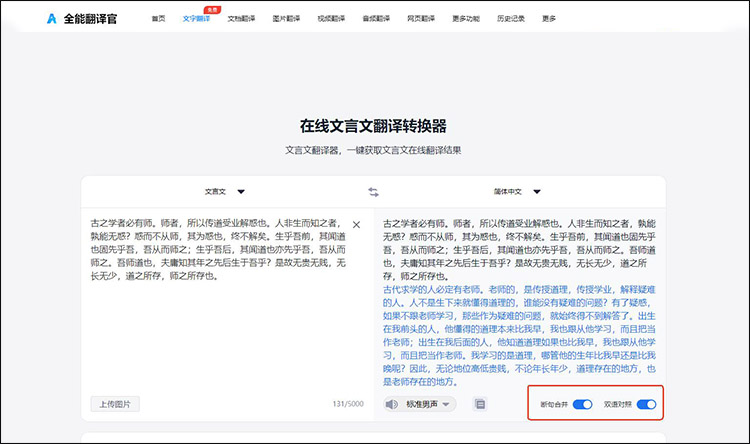Click the blue translated text output
750x444 pixels.
(519, 335)
